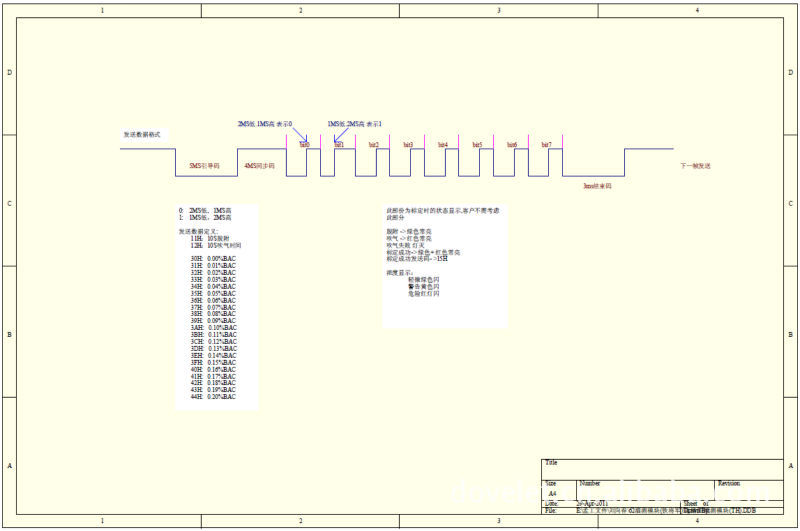Image resolution: width=800 pixels, height=531 pixels.
Task: Click the bit0 label on the waveform
Action: point(305,145)
